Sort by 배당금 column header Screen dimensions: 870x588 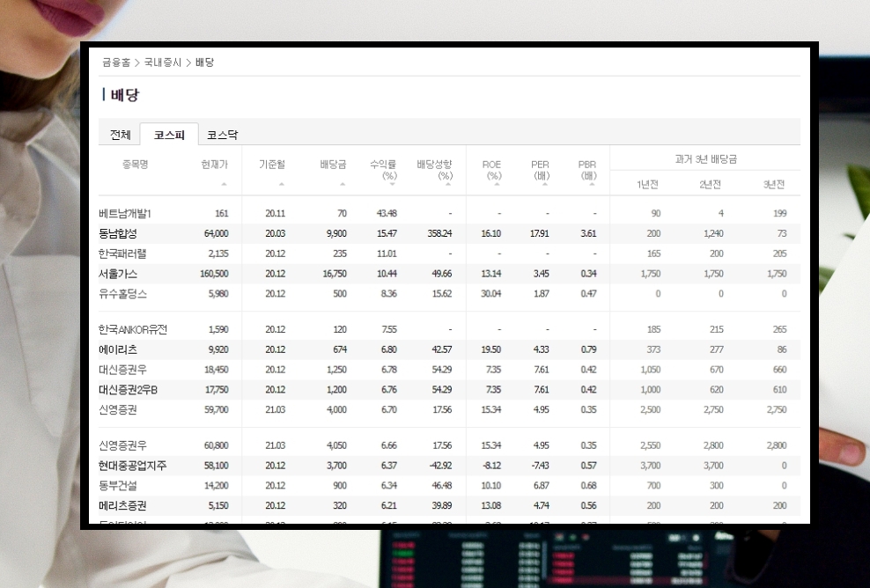click(x=333, y=165)
